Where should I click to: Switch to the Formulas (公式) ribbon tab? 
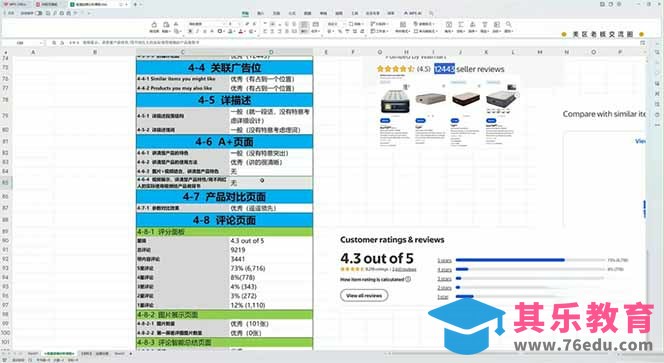[292, 13]
